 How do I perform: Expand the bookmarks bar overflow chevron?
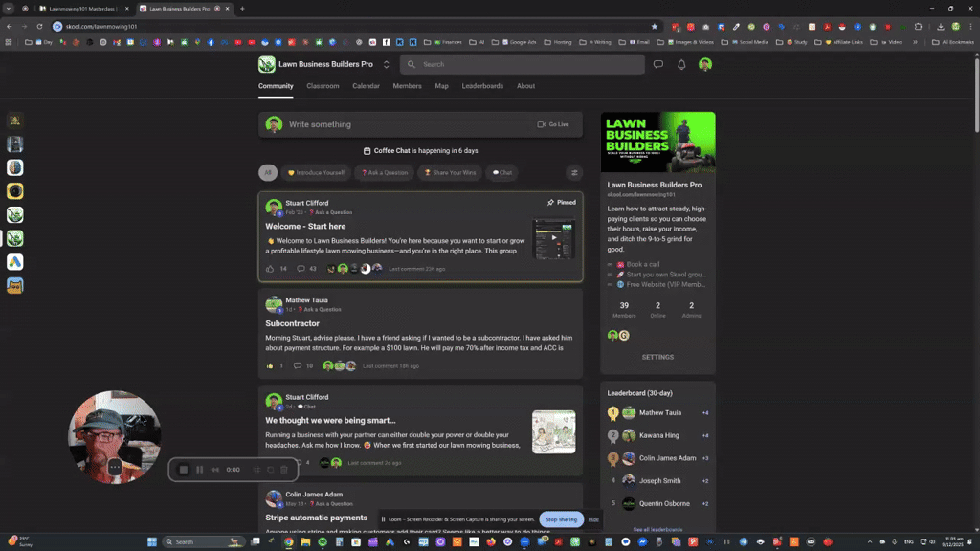coord(915,42)
